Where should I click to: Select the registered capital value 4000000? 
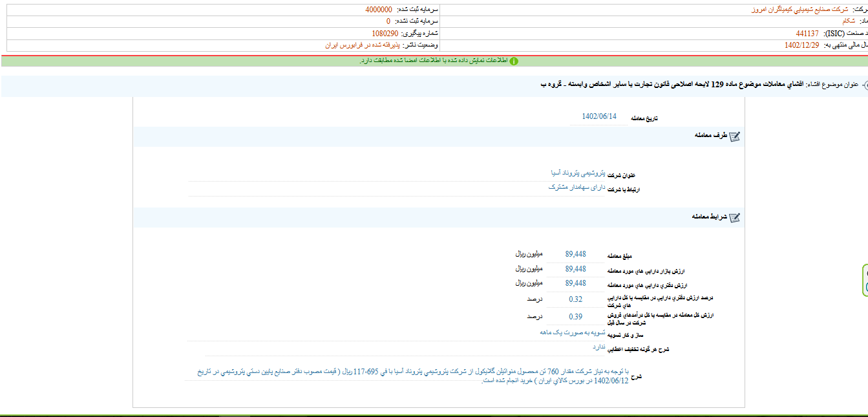tap(378, 10)
